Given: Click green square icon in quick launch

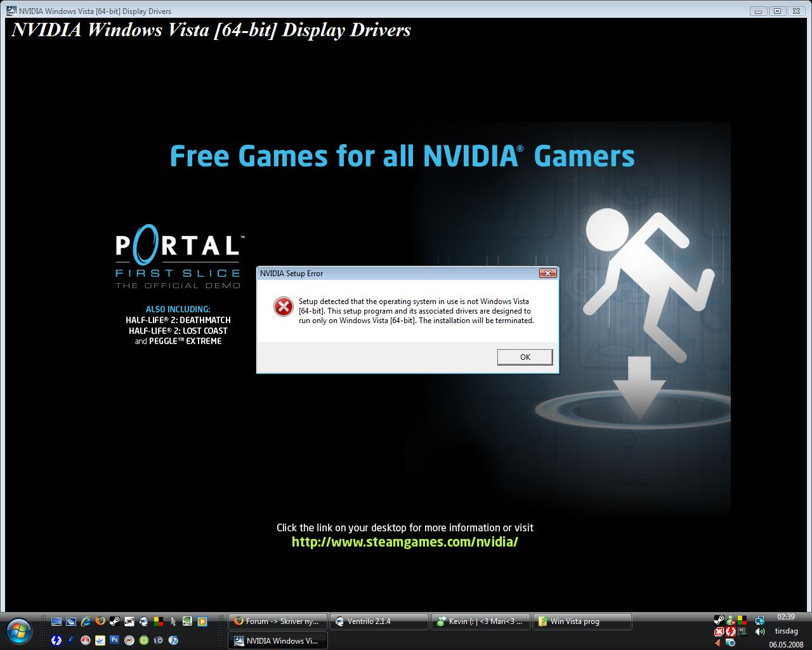Looking at the screenshot, I should point(144,640).
